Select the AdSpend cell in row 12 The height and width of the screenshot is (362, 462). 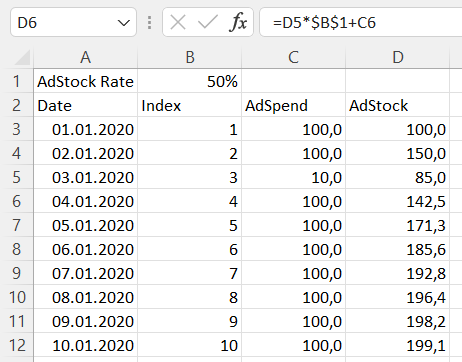294,345
